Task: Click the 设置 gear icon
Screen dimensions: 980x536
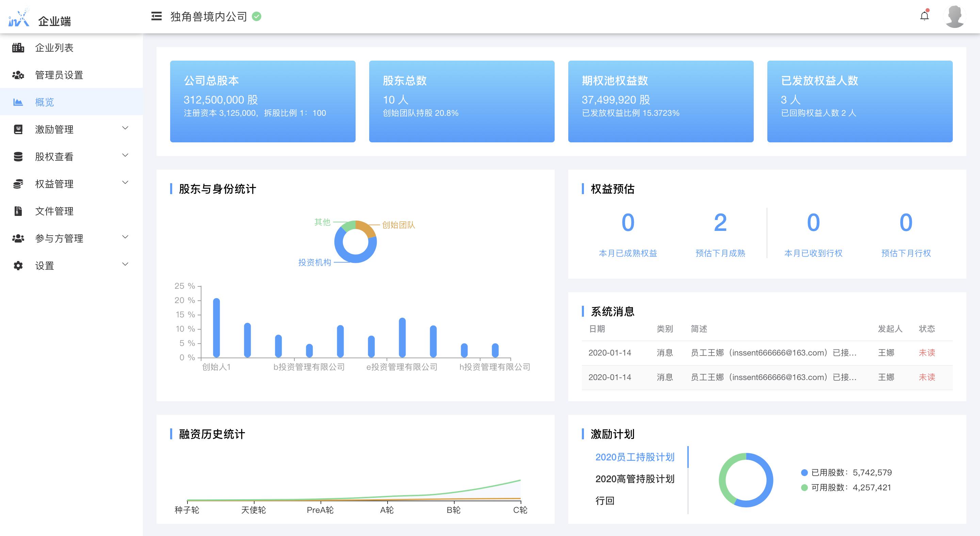Action: [x=18, y=266]
